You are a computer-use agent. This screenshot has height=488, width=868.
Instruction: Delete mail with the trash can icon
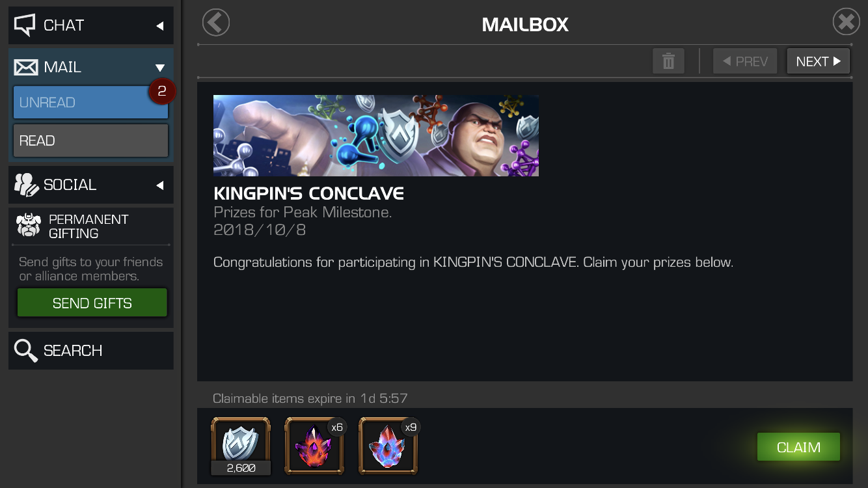[668, 61]
